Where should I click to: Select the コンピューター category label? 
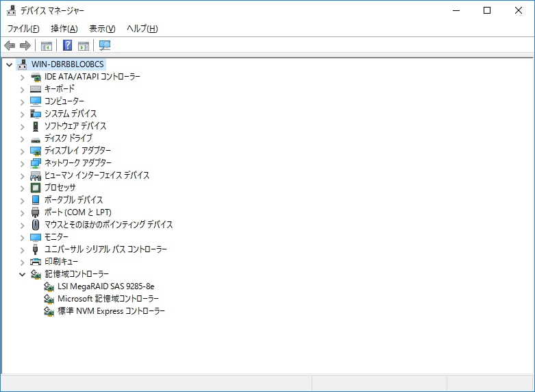point(64,101)
